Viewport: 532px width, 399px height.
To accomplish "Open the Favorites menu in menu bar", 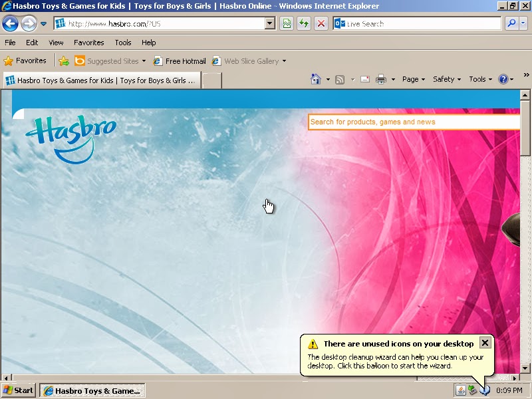I will click(89, 43).
